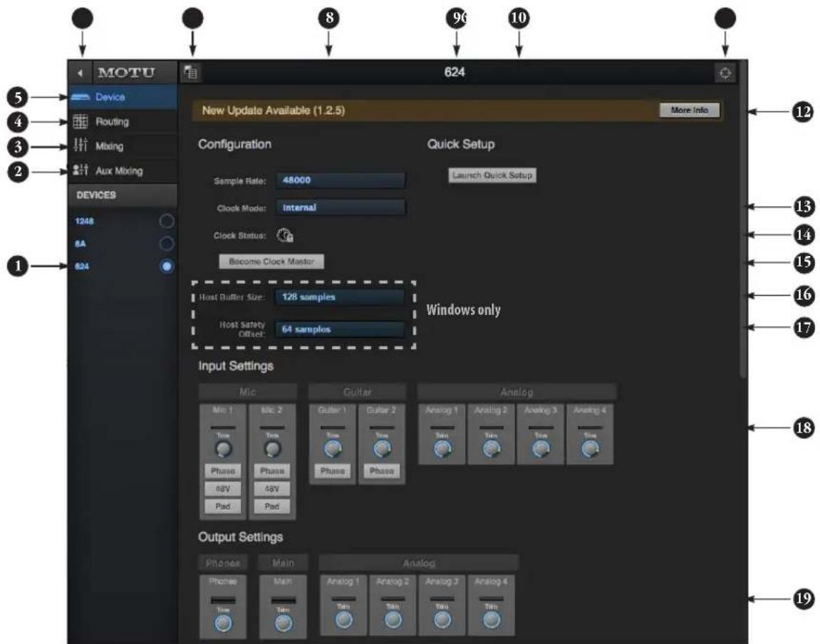Screen dimensions: 820x644
Task: Toggle Mic 2 Phase
Action: click(272, 471)
